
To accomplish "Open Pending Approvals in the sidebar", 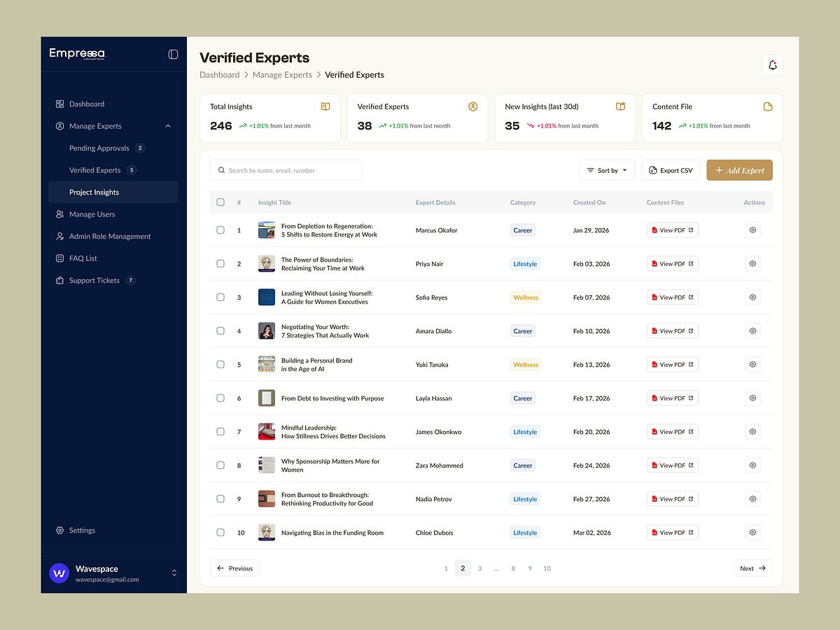I will click(99, 148).
